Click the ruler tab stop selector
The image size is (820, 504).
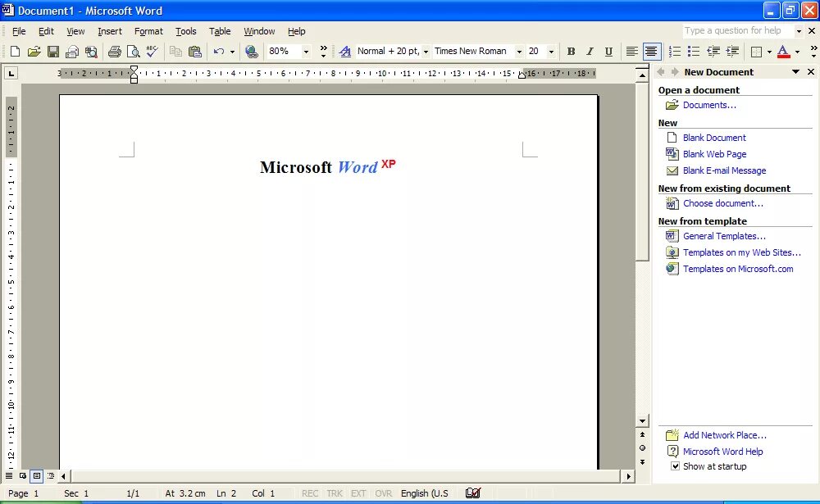click(11, 73)
